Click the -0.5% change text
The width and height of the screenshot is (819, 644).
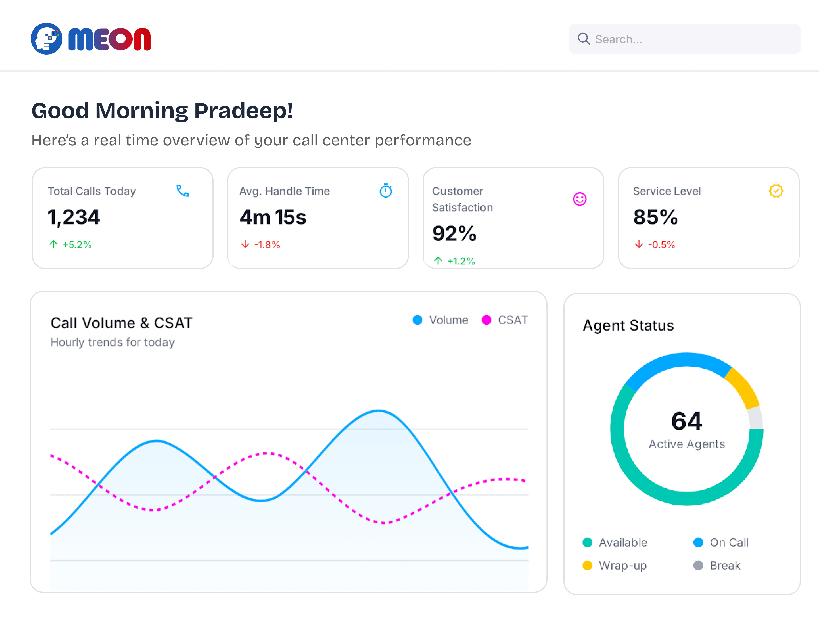tap(661, 245)
